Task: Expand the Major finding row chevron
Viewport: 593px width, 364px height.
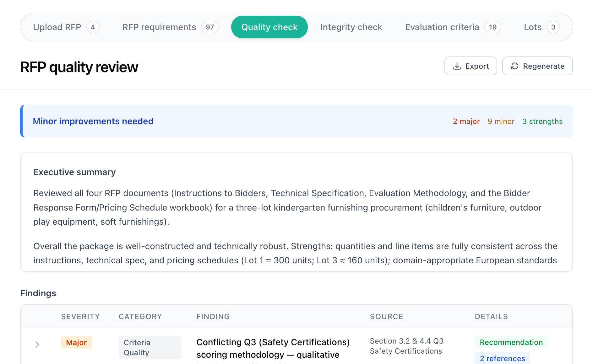Action: pyautogui.click(x=37, y=345)
